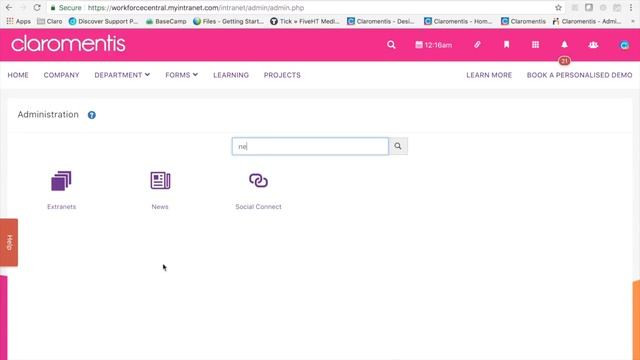Open the calendar showing 12:16am
The image size is (640, 360).
coord(433,45)
